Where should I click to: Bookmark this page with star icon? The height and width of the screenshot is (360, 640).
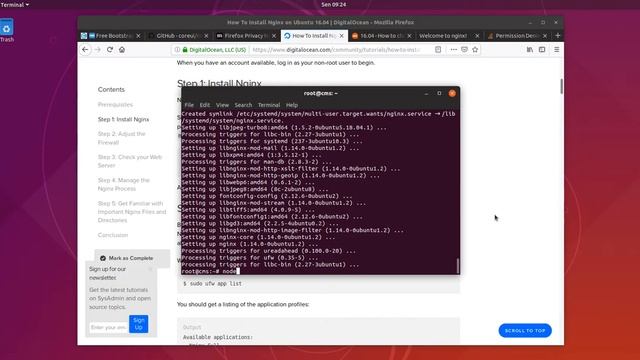coord(475,49)
